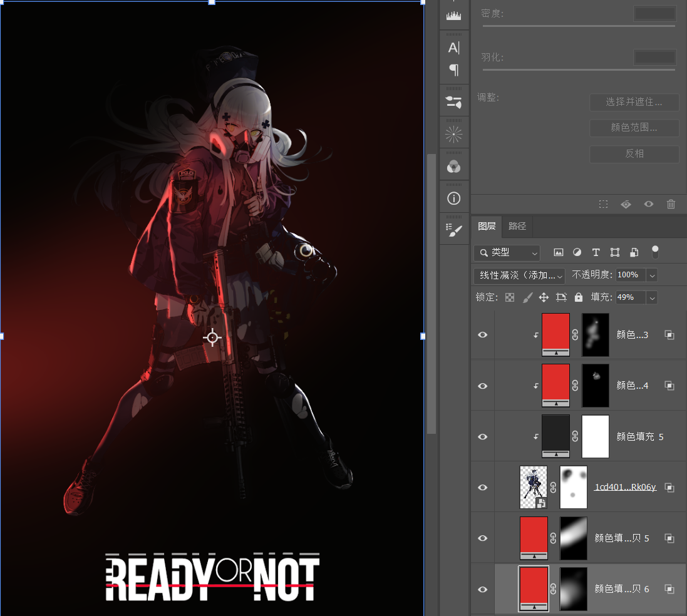Select the 图层 tab
This screenshot has height=616, width=687.
487,226
